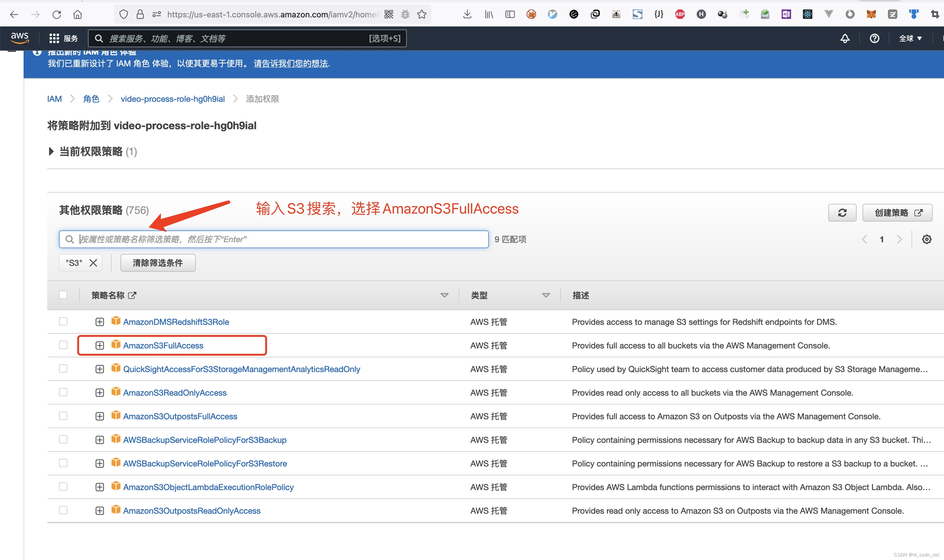Image resolution: width=944 pixels, height=560 pixels.
Task: Expand AmazonS3ReadOnlyAccess policy details
Action: pyautogui.click(x=100, y=393)
